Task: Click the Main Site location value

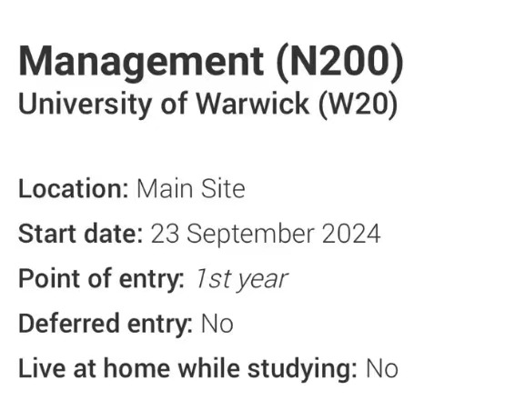Action: pyautogui.click(x=191, y=189)
